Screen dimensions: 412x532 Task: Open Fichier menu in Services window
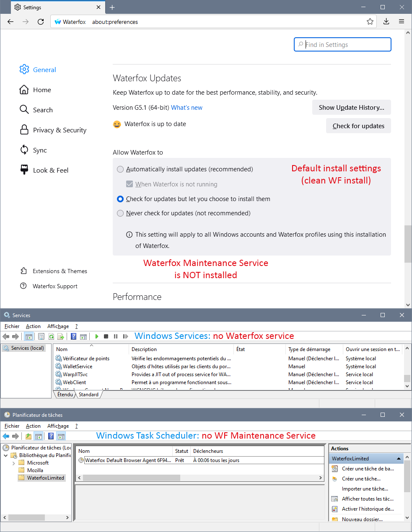click(x=12, y=326)
